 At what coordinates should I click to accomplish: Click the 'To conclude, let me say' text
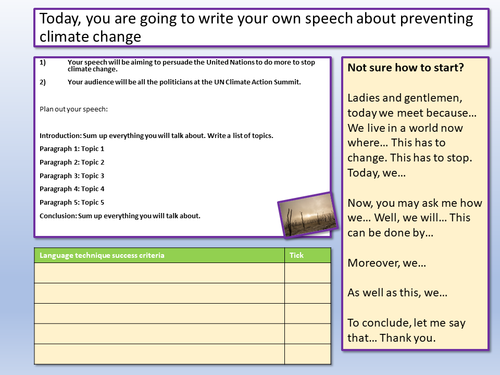pyautogui.click(x=406, y=323)
